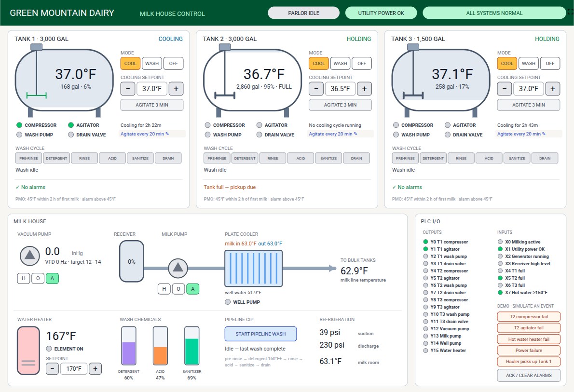
Task: Click Tank 2 vessel graphic
Action: pyautogui.click(x=253, y=80)
